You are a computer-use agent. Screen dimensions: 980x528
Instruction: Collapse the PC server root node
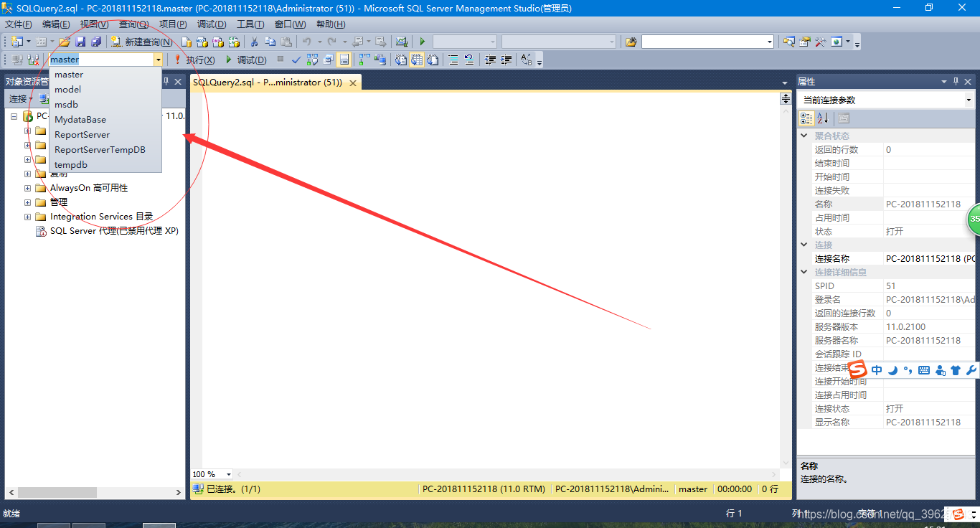pyautogui.click(x=15, y=115)
